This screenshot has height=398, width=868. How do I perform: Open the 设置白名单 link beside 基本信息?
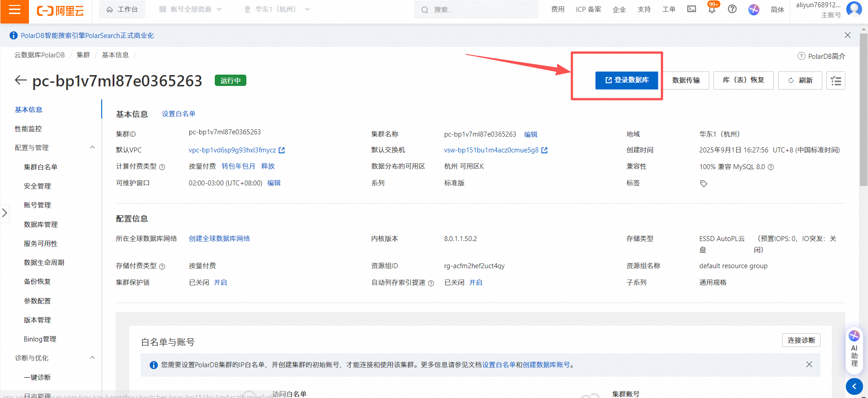pyautogui.click(x=179, y=114)
